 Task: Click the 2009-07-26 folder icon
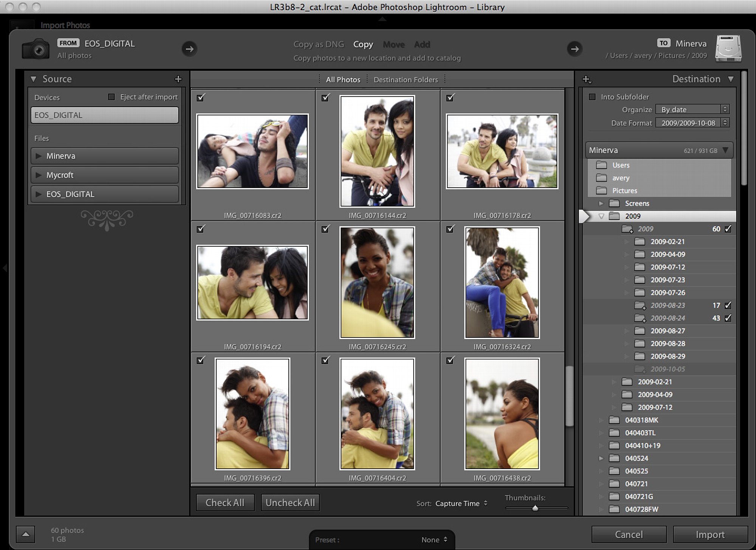click(x=640, y=293)
